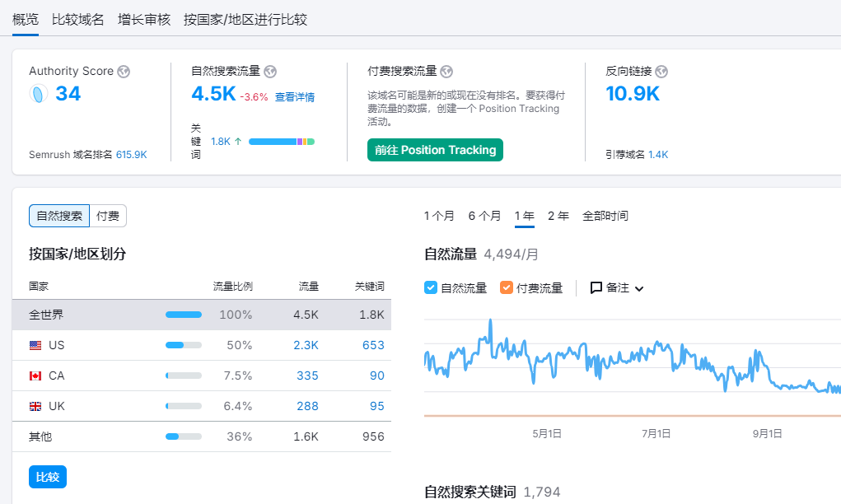Screen dimensions: 841x504
Task: Click the US traffic share bar
Action: click(184, 345)
